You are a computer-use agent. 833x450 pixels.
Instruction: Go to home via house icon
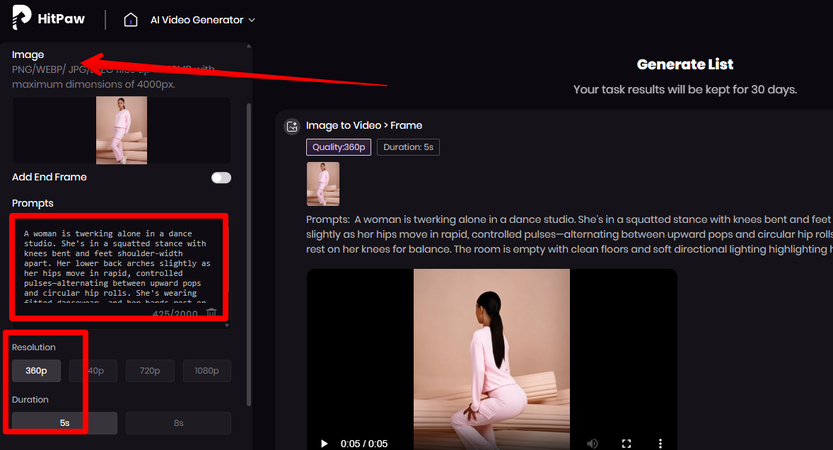131,20
